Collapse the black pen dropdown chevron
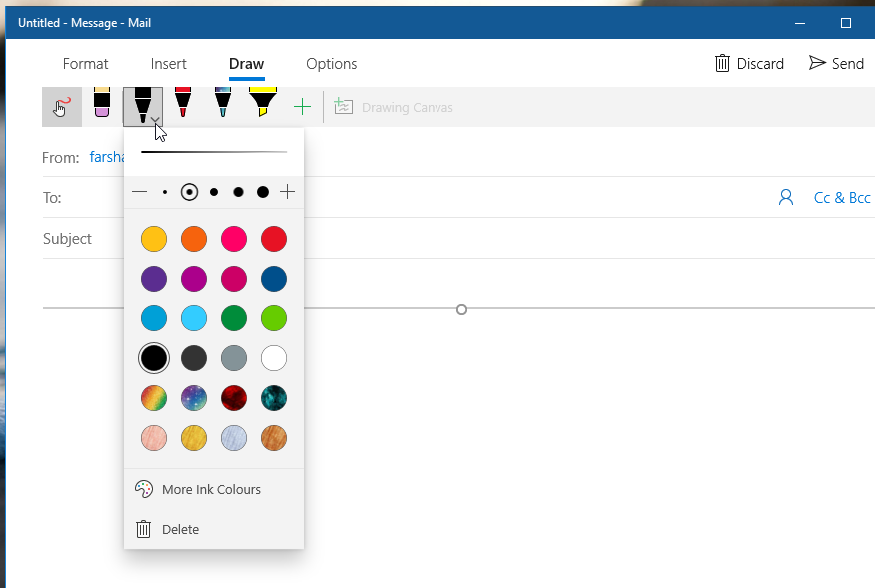The height and width of the screenshot is (588, 875). point(156,118)
